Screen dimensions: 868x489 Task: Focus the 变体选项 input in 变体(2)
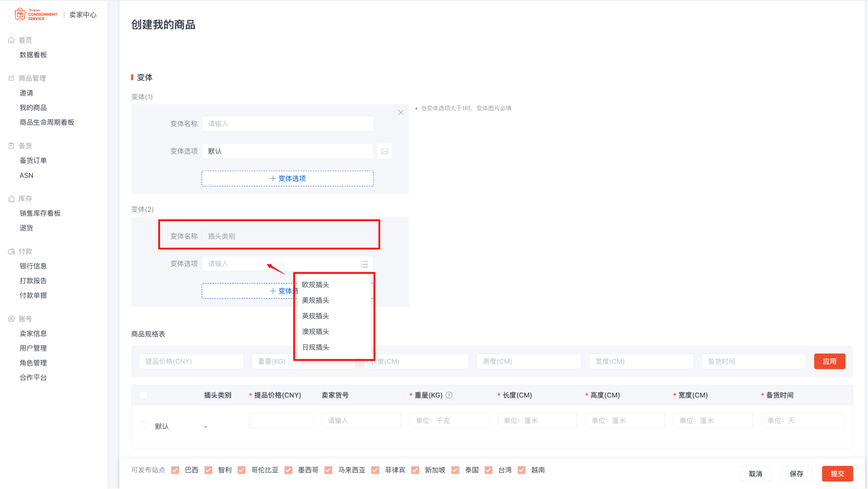coord(287,264)
